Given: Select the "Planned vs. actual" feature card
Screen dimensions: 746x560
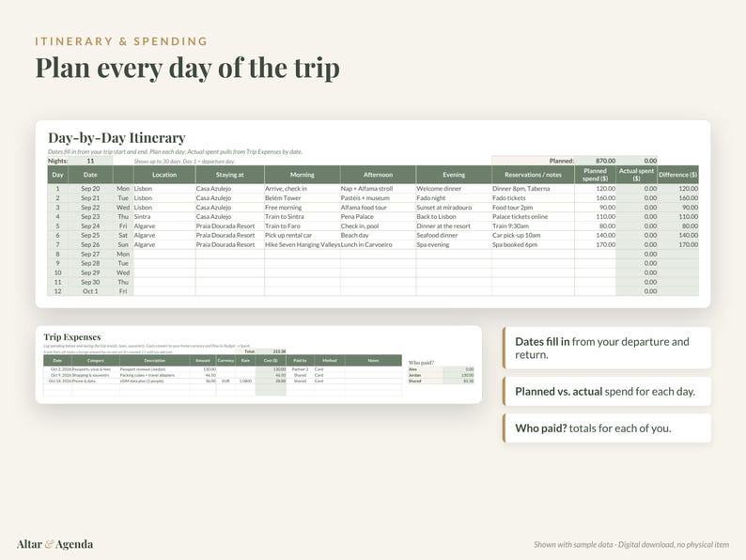Looking at the screenshot, I should click(607, 392).
